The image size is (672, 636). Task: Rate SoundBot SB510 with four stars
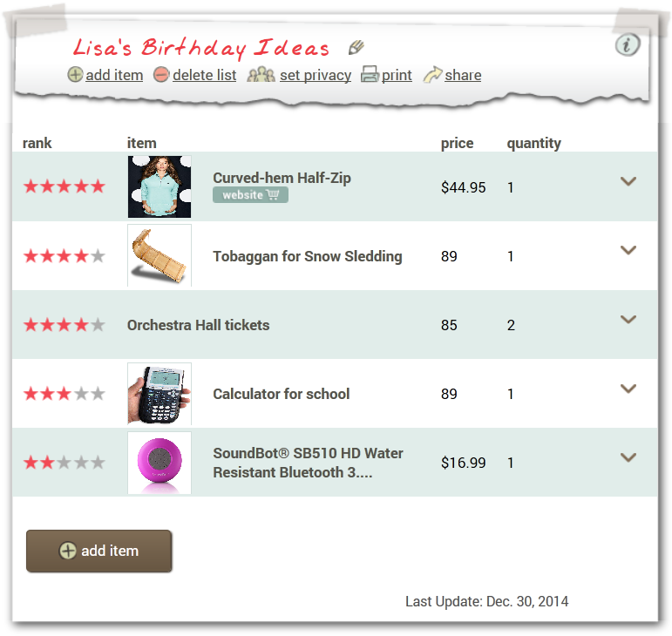(81, 463)
